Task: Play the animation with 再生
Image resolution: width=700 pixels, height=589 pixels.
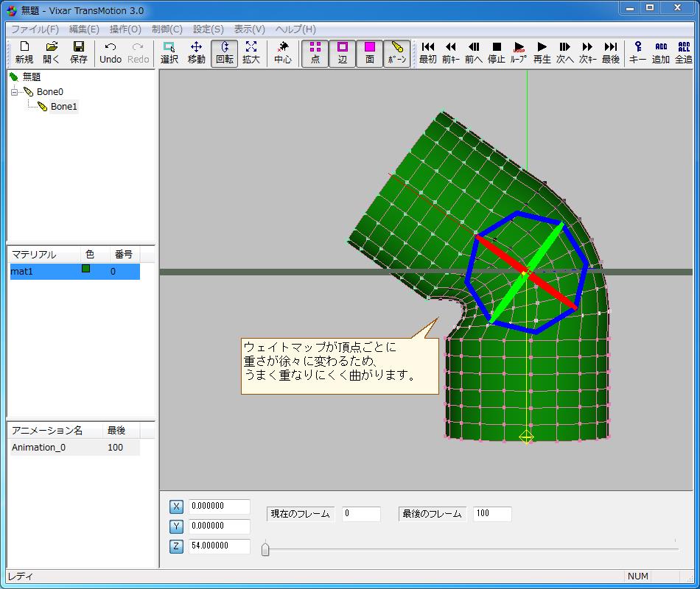Action: point(541,52)
